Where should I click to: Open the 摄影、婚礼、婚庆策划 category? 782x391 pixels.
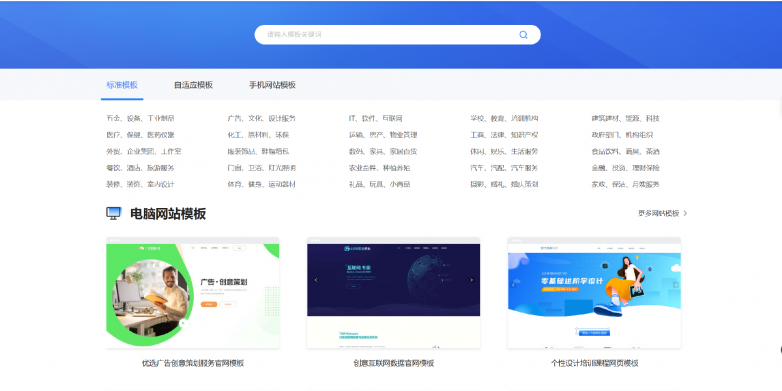[504, 185]
